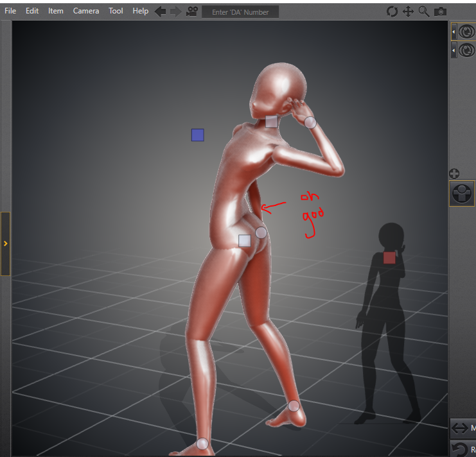Viewport: 476px width, 457px height.
Task: Click the movie camera icon in toolbar
Action: (192, 12)
